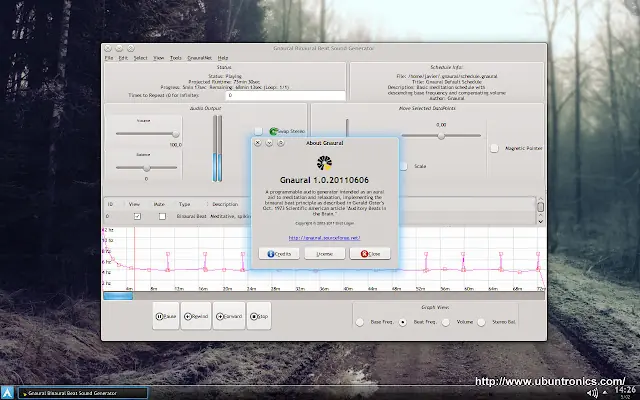The image size is (640, 400).
Task: Click the Volume slider handle
Action: [x=176, y=134]
